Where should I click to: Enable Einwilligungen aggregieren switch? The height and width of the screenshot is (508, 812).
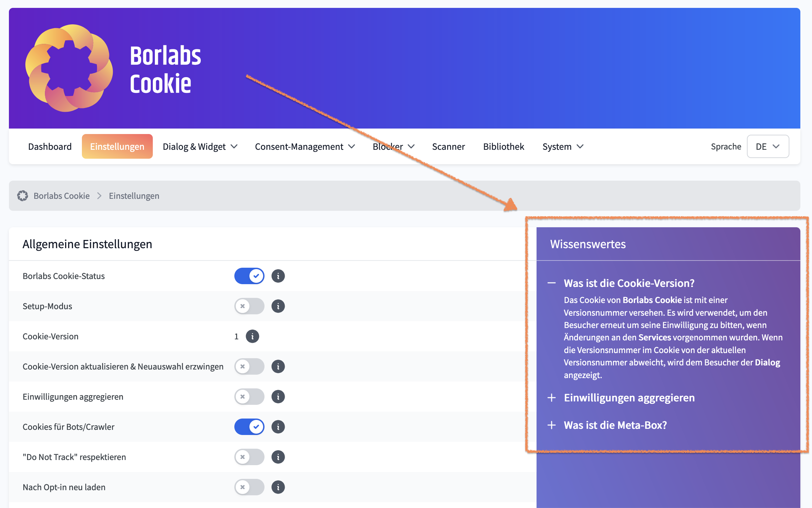(249, 397)
